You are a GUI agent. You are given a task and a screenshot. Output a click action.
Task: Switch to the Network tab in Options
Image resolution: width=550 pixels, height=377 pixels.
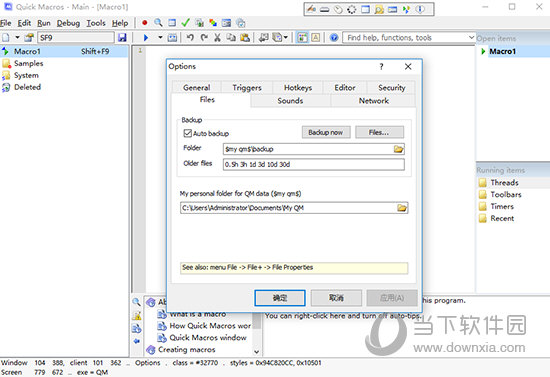[374, 101]
